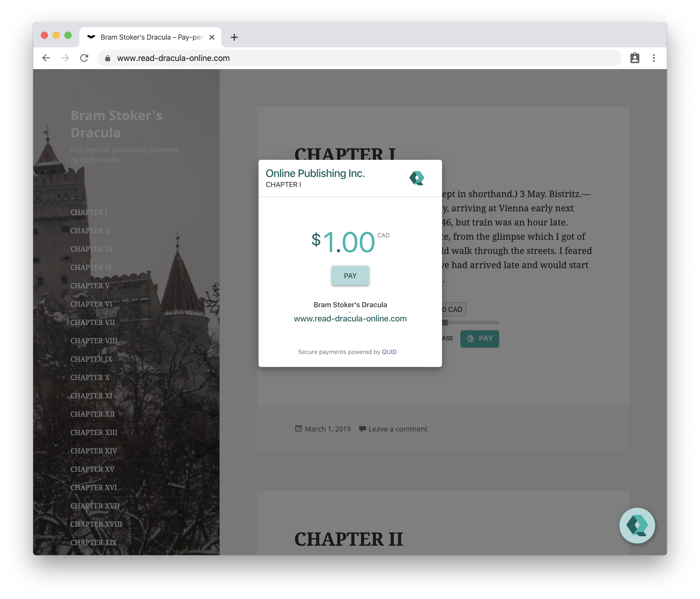The image size is (700, 599).
Task: Click the browser extensions icon in toolbar
Action: pos(635,58)
